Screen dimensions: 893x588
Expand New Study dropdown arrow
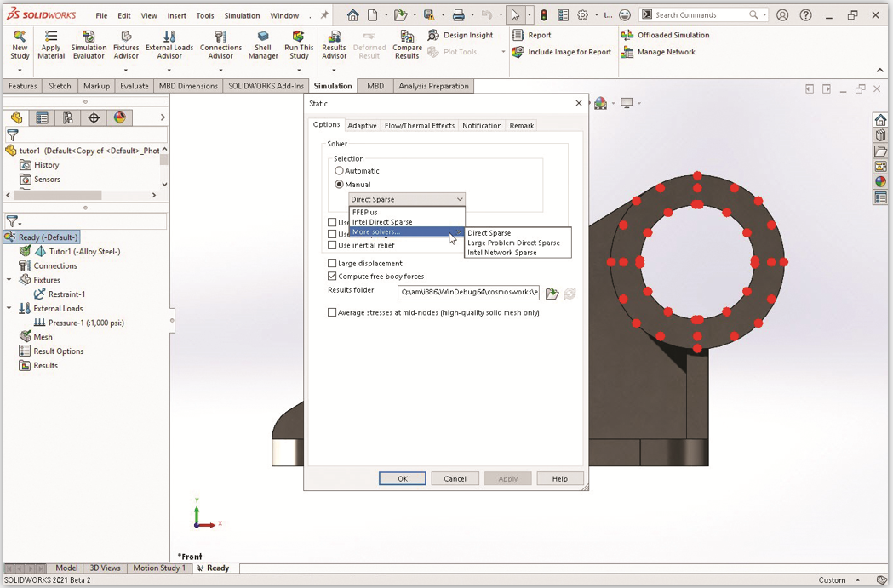pyautogui.click(x=20, y=70)
